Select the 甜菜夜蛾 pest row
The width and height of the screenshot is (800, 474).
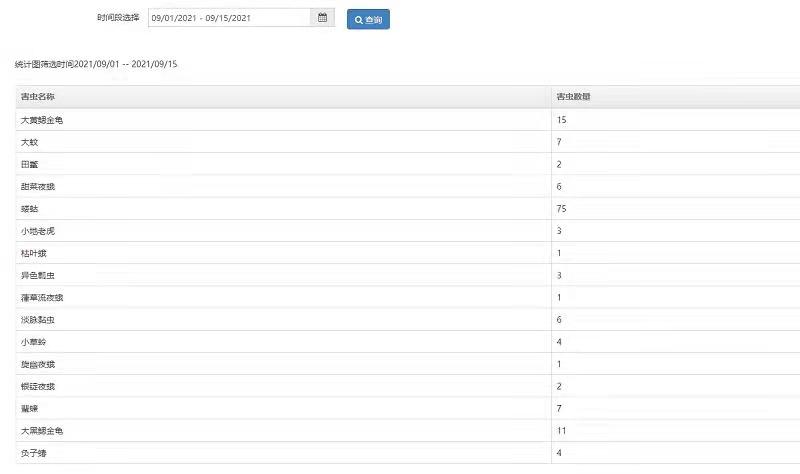(x=39, y=186)
